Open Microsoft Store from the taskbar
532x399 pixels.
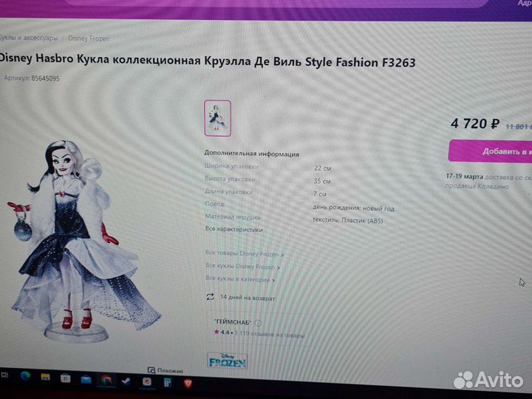pyautogui.click(x=65, y=378)
